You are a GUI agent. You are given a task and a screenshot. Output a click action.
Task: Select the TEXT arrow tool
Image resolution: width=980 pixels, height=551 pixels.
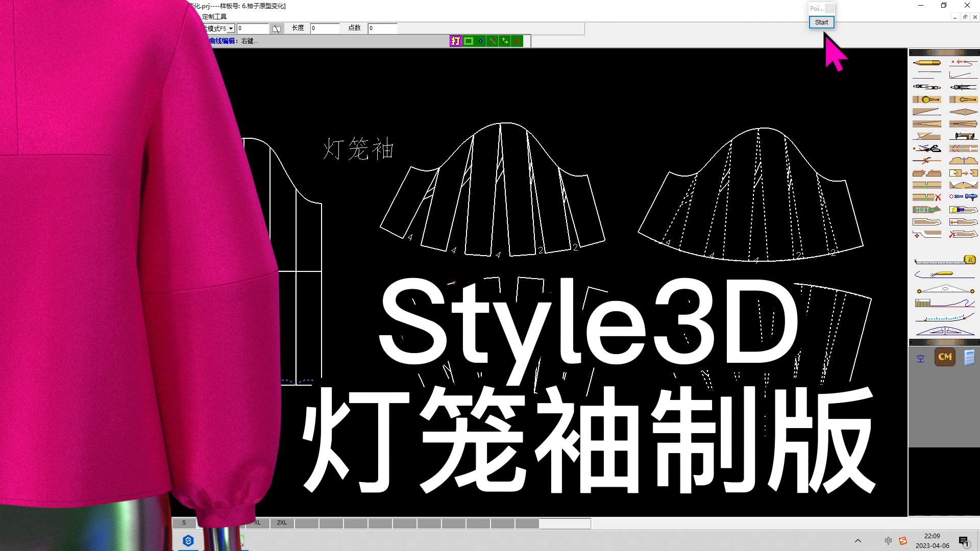tap(926, 210)
